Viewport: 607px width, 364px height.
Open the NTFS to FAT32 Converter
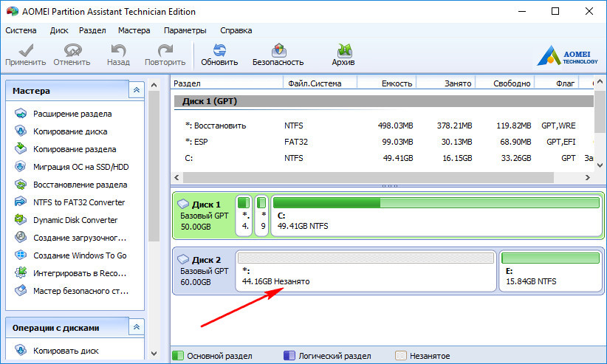coord(78,202)
